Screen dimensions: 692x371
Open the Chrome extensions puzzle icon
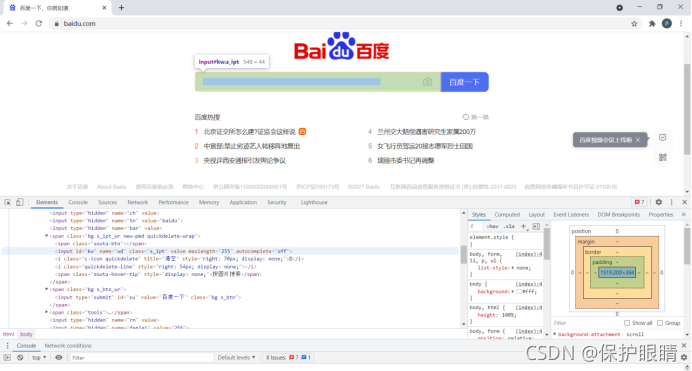[652, 24]
